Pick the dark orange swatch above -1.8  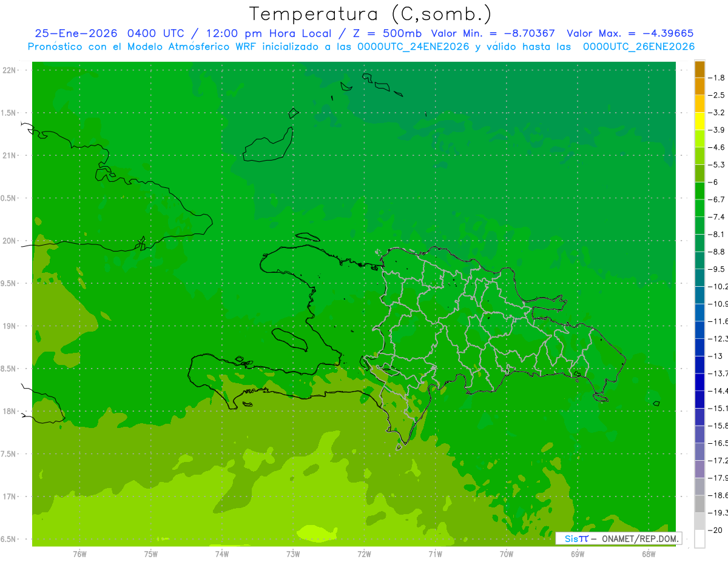[x=699, y=69]
